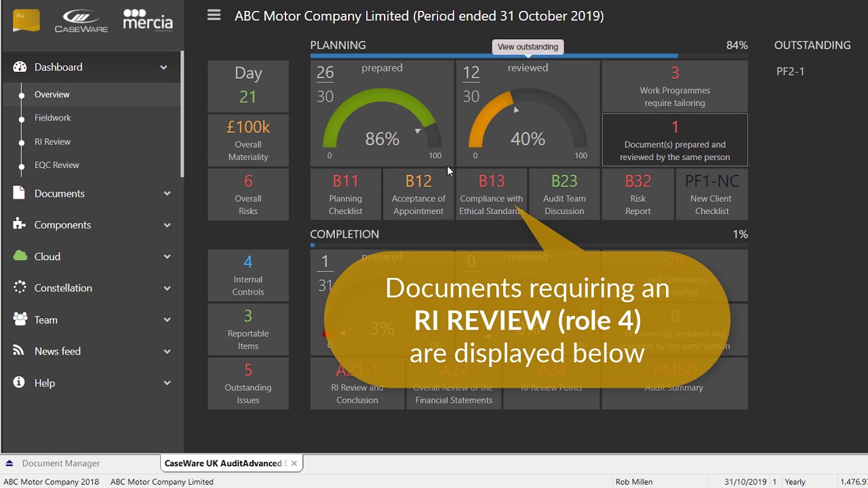Click the company period title header
868x488 pixels.
pos(419,16)
